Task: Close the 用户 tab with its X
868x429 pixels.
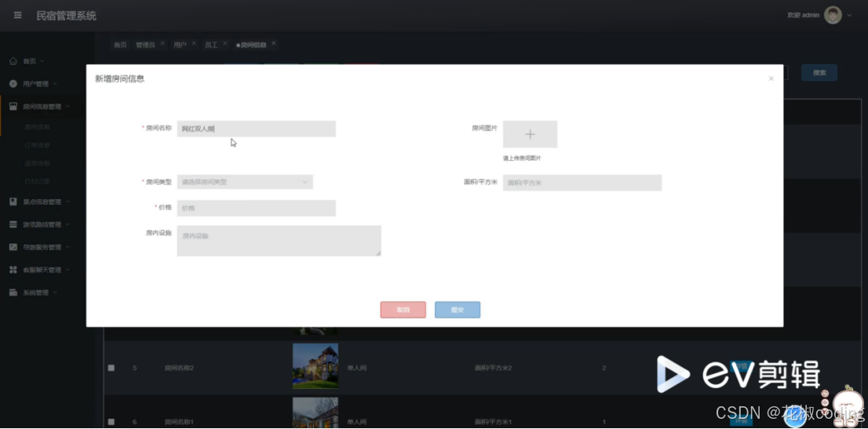Action: pos(194,43)
